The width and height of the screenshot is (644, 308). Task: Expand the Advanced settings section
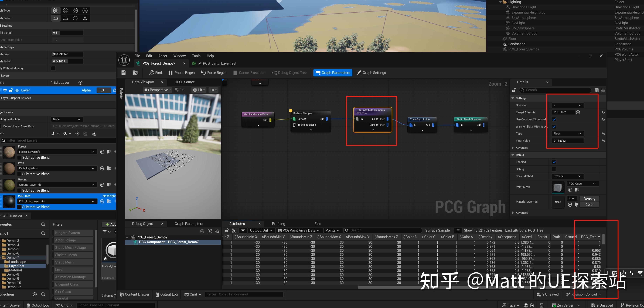522,148
